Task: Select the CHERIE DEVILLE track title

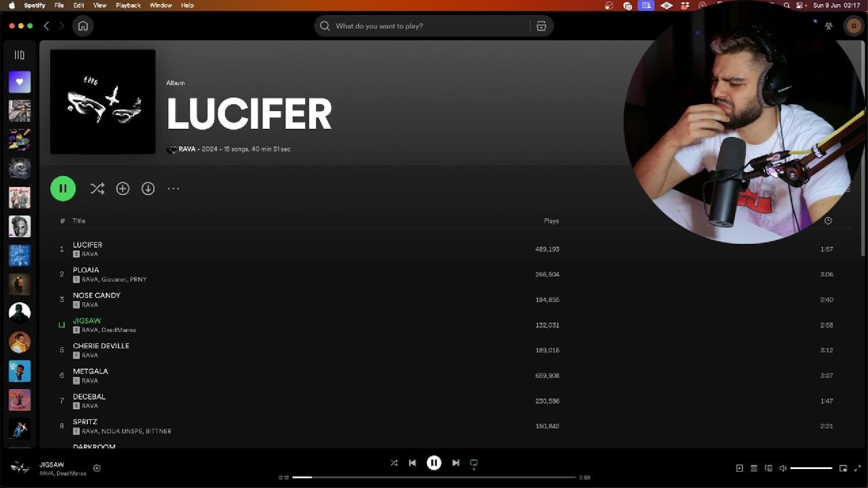Action: click(101, 346)
